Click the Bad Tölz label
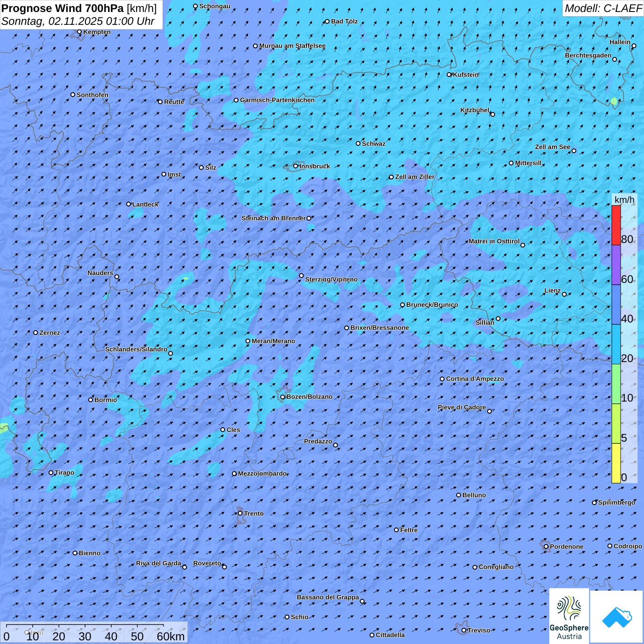 coord(344,21)
